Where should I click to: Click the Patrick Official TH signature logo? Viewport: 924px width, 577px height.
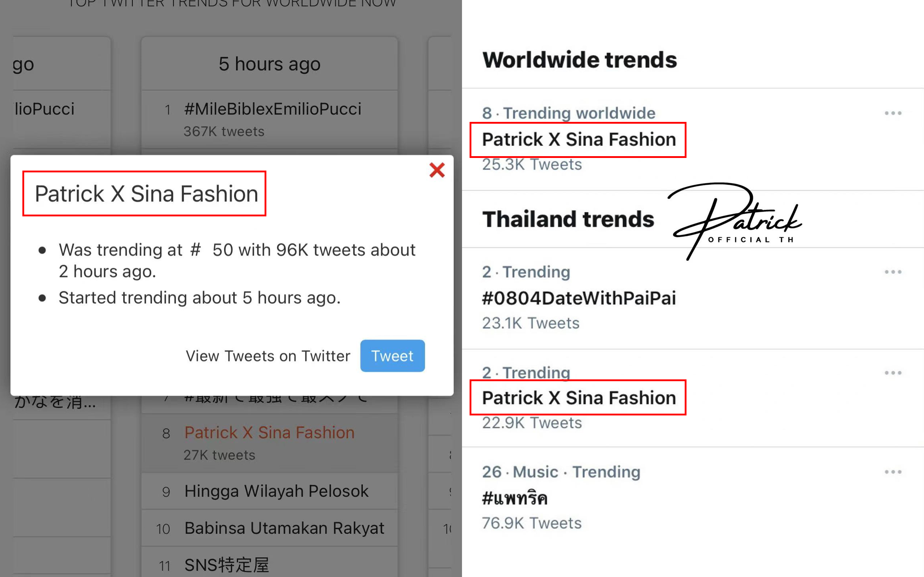point(735,221)
